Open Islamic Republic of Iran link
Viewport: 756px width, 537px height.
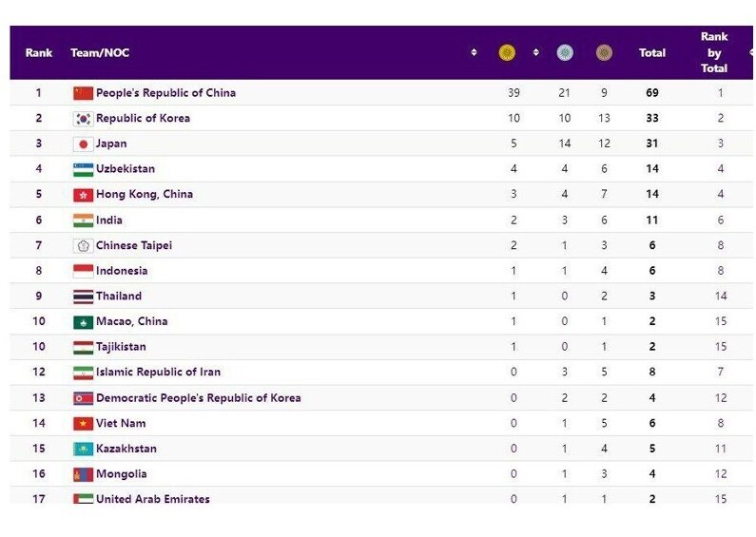point(158,372)
